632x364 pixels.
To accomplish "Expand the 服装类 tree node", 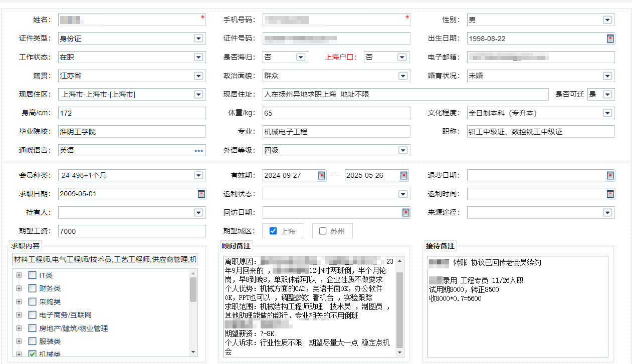I will 19,341.
